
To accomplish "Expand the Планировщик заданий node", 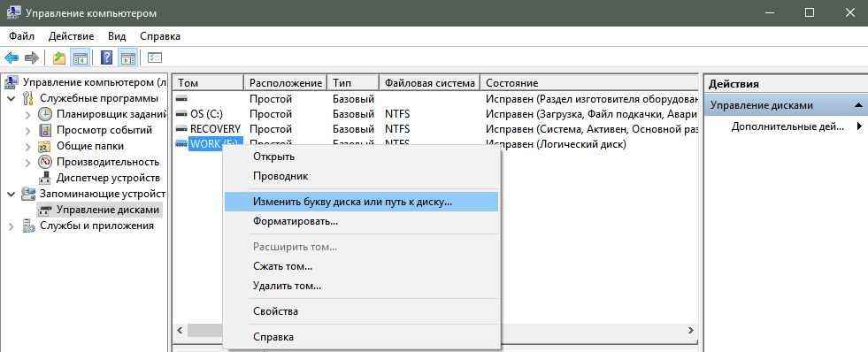I will [28, 115].
